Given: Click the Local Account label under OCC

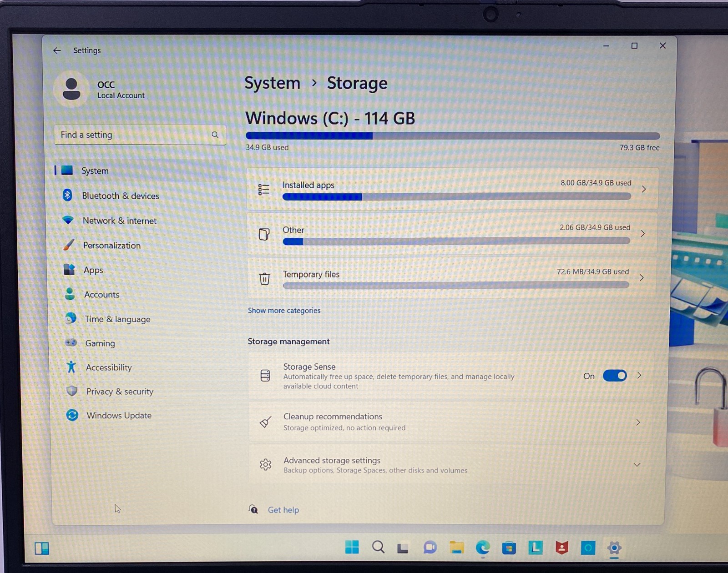Looking at the screenshot, I should pos(121,95).
